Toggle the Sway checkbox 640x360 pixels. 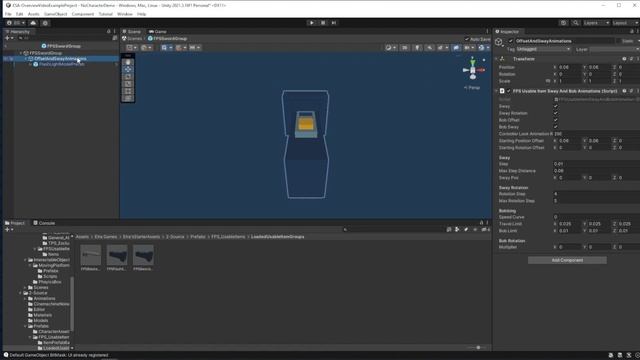[556, 107]
